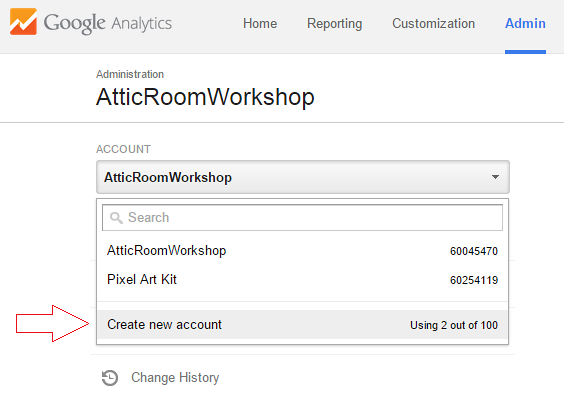Click the account dropdown arrow
The image size is (564, 395).
pyautogui.click(x=495, y=177)
